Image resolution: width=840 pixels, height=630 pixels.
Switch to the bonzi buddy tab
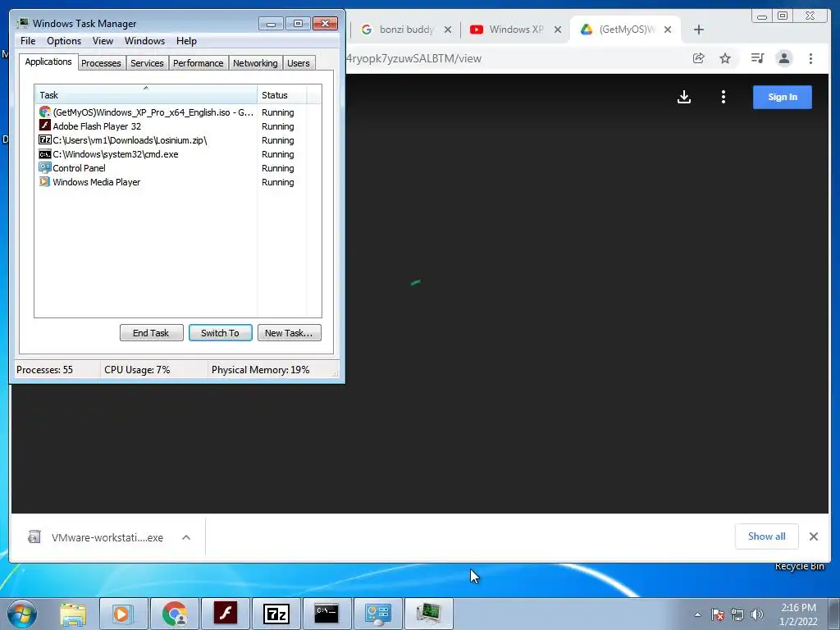tap(405, 30)
